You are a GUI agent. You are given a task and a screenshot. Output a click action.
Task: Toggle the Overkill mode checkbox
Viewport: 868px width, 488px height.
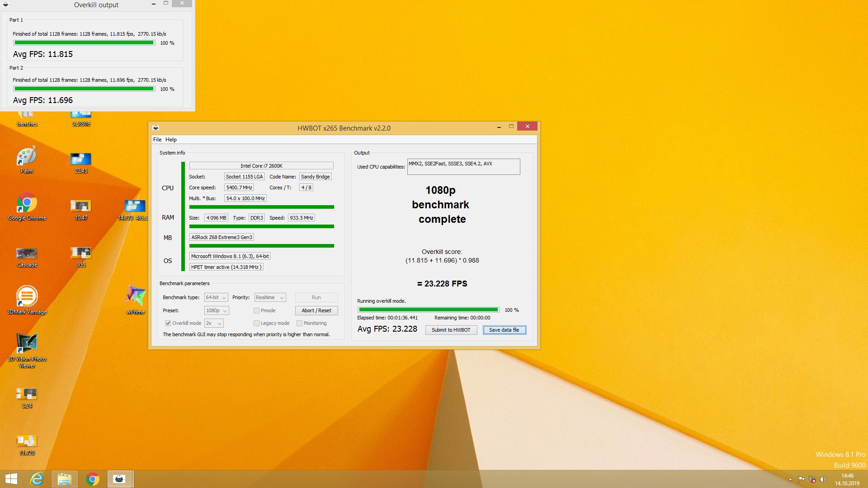tap(168, 323)
